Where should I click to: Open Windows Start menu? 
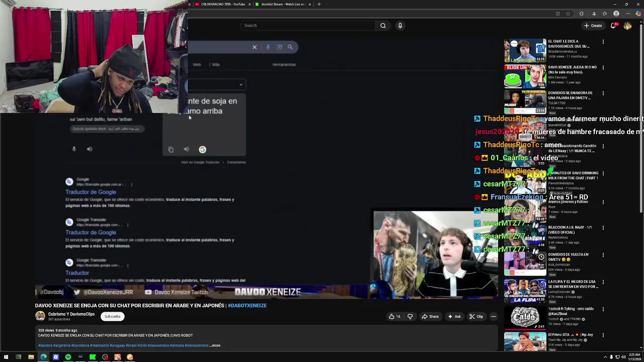[6, 357]
